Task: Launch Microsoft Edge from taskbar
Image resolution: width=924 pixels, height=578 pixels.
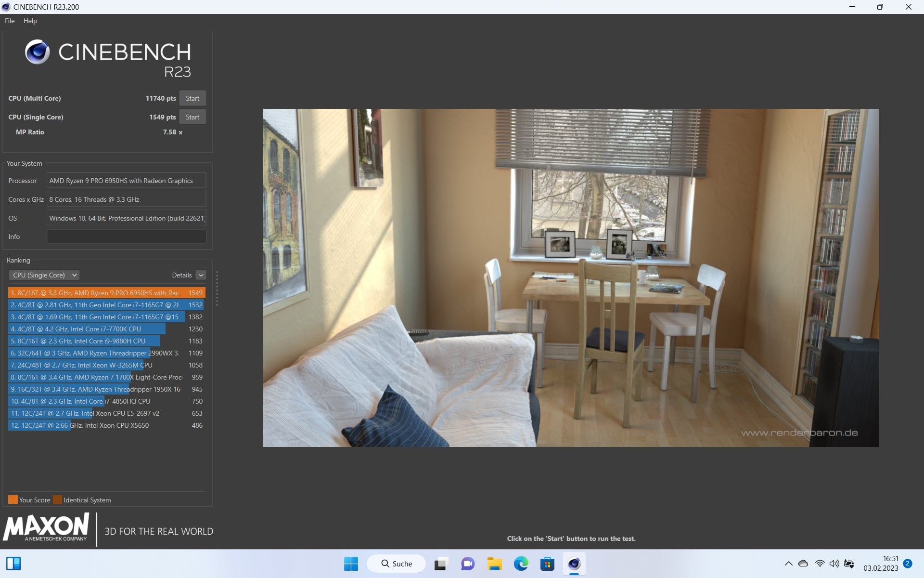Action: pos(521,564)
